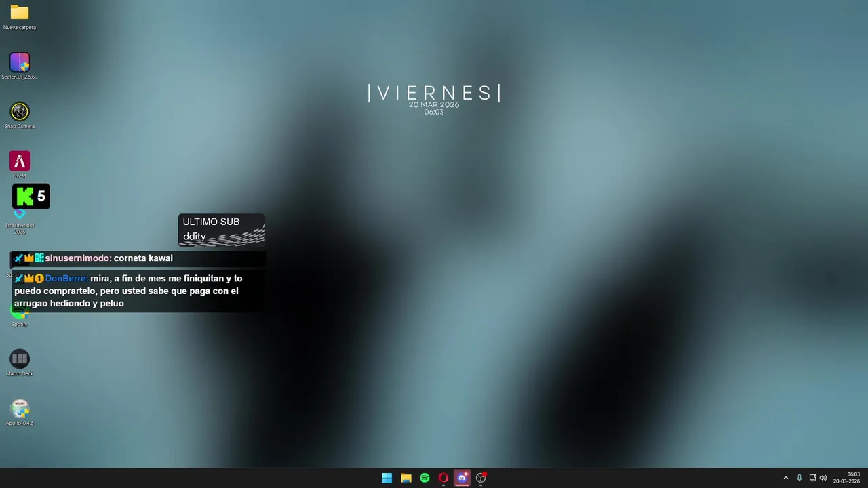Open the network tray icon

[812, 478]
